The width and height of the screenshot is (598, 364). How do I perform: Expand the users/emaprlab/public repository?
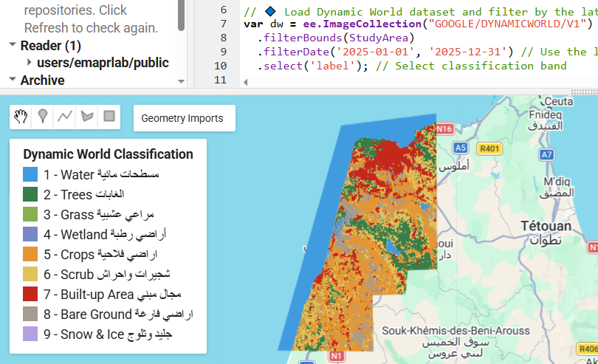(x=30, y=63)
